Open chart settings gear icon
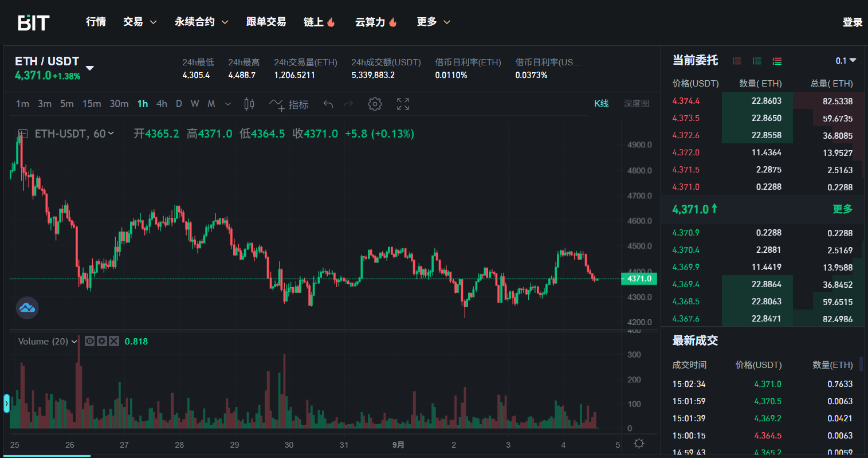The image size is (868, 458). point(375,104)
